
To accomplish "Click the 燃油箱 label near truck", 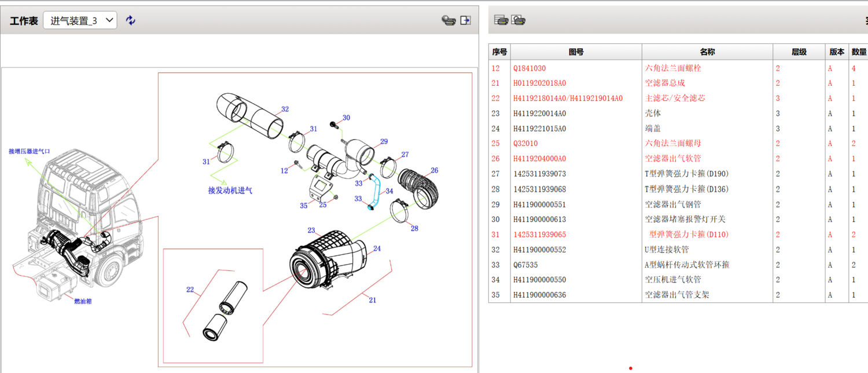I will click(83, 301).
